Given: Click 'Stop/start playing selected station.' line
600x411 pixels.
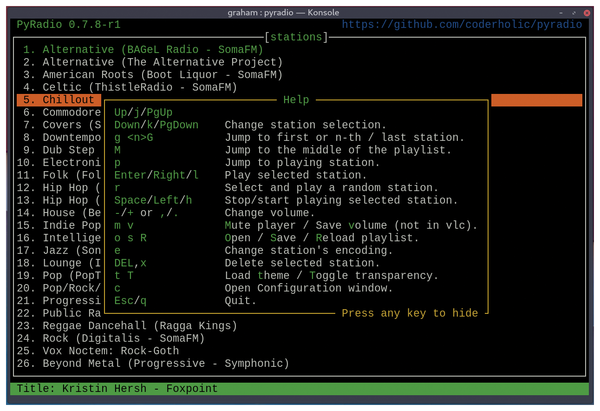Looking at the screenshot, I should tap(341, 201).
